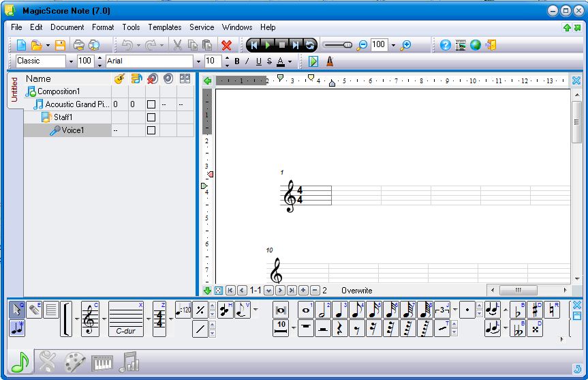Open the Format menu

(x=103, y=27)
